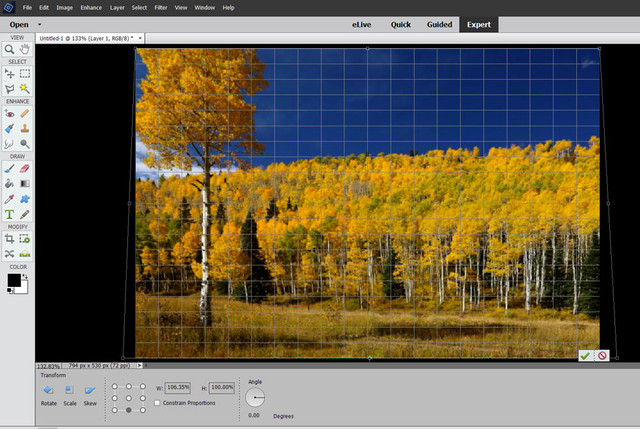Image resolution: width=640 pixels, height=429 pixels.
Task: Select the Sponge tool
Action: (x=25, y=144)
